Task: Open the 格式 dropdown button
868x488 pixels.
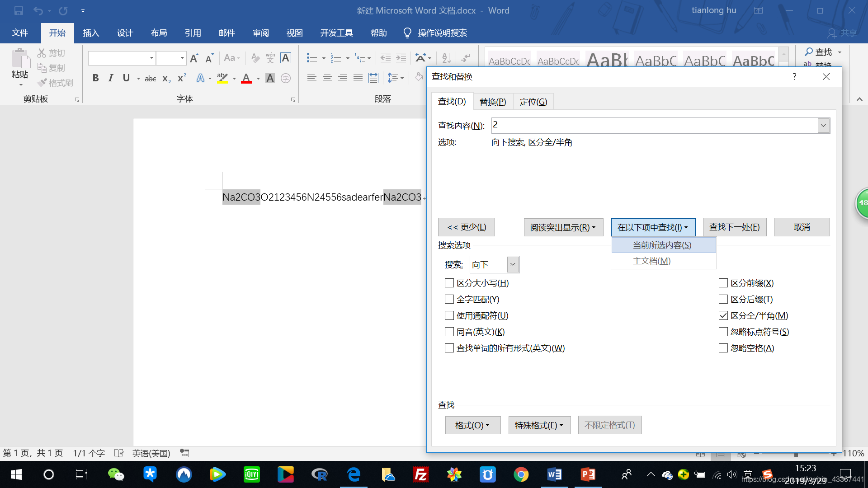Action: (x=472, y=425)
